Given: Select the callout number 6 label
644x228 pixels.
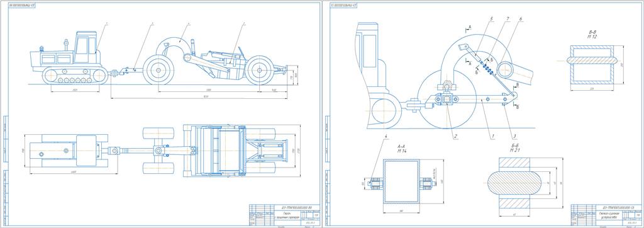Looking at the screenshot, I should (x=520, y=31).
